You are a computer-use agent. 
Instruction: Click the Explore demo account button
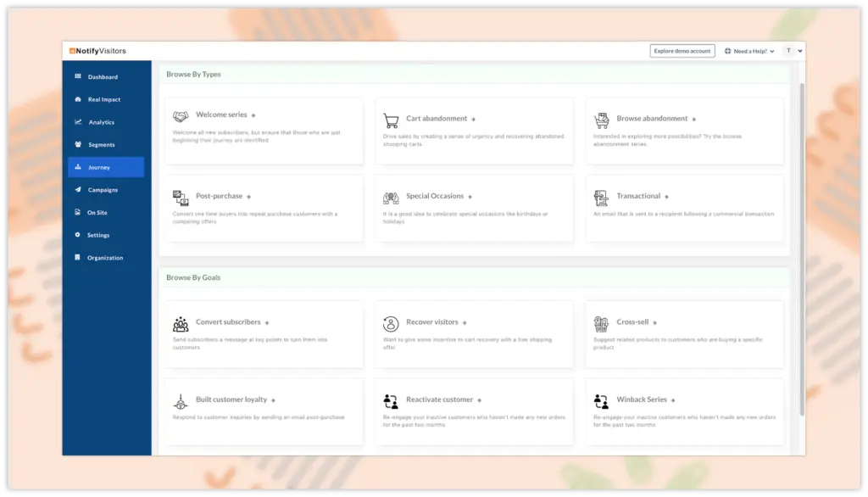682,51
